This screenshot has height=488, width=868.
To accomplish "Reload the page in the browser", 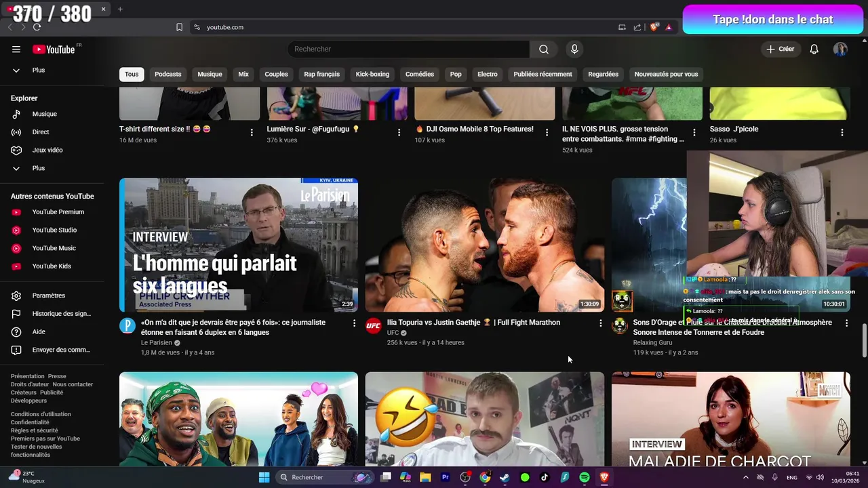I will click(x=37, y=27).
